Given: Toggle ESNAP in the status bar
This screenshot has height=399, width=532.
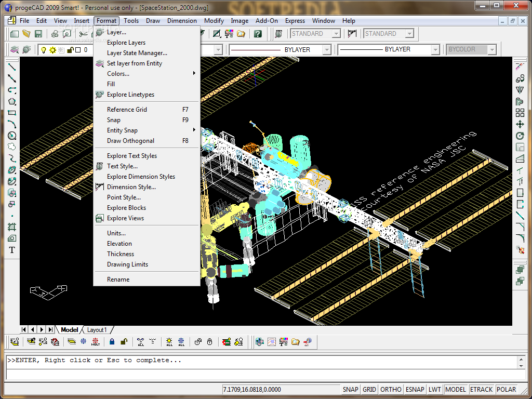Looking at the screenshot, I should [415, 390].
